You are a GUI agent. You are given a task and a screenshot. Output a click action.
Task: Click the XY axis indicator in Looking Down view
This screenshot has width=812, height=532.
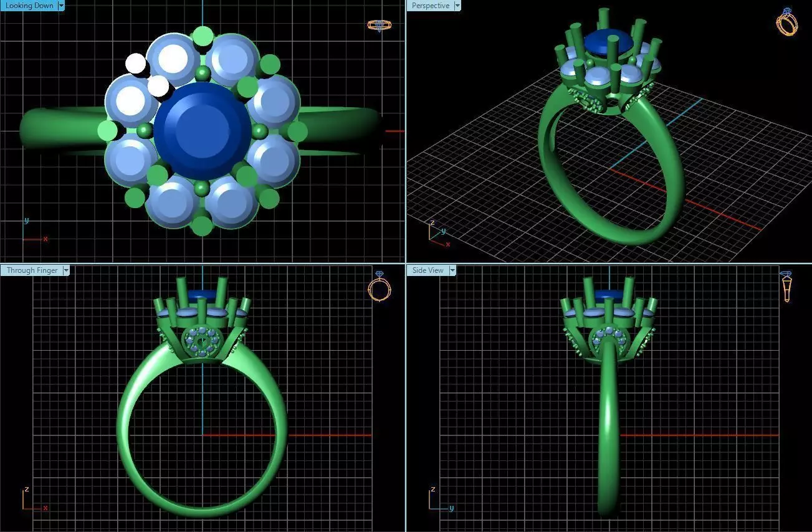[x=34, y=230]
